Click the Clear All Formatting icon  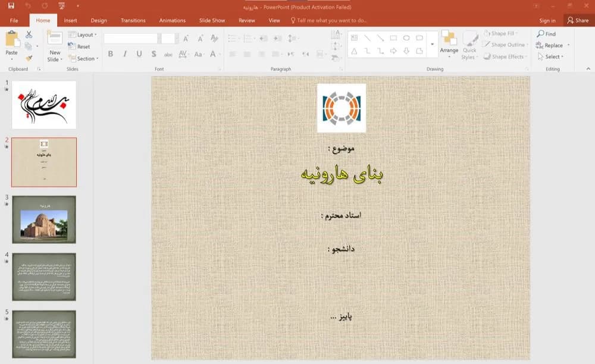(214, 38)
